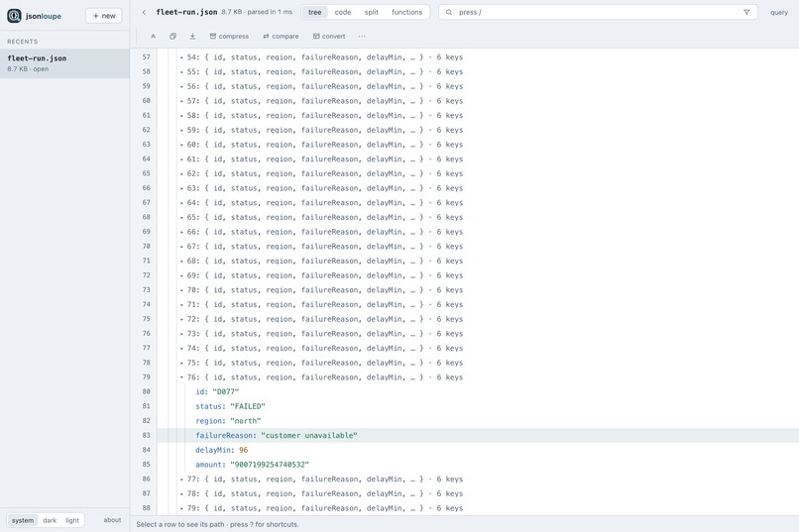Screen dimensions: 799x532
Task: Collapse item 76 in the tree
Action: tap(181, 377)
